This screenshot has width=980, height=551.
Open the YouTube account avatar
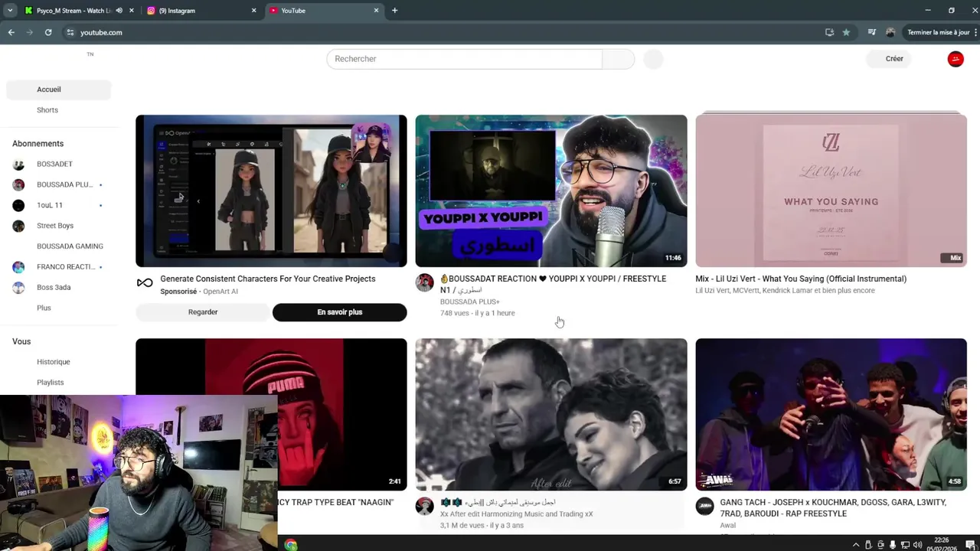click(x=955, y=59)
